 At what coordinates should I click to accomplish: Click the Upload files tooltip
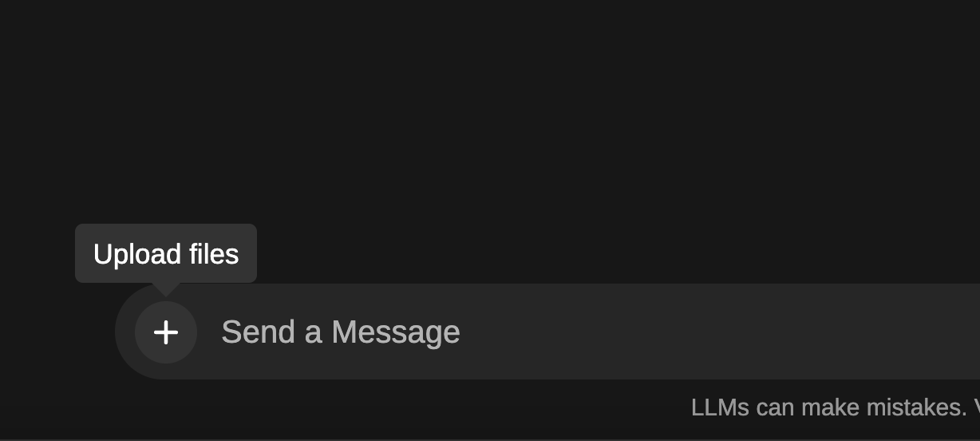(166, 253)
